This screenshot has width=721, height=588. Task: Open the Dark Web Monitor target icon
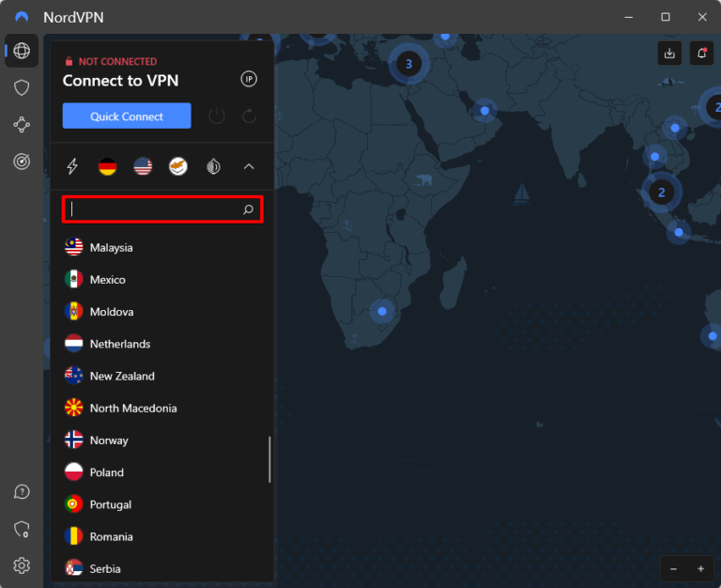22,162
